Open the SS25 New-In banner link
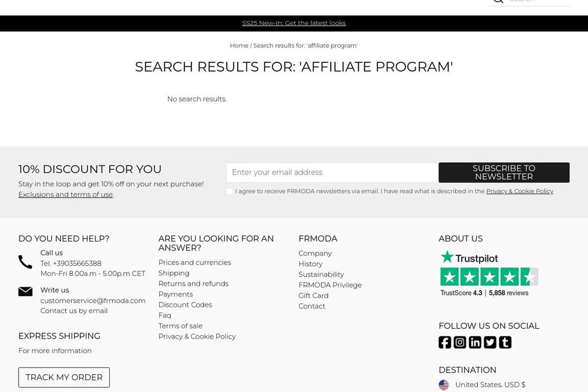Screen dimensions: 588x392 pyautogui.click(x=294, y=23)
